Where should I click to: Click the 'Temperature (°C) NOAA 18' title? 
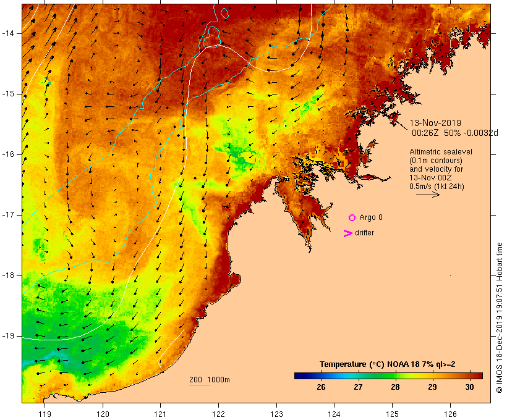(388, 364)
